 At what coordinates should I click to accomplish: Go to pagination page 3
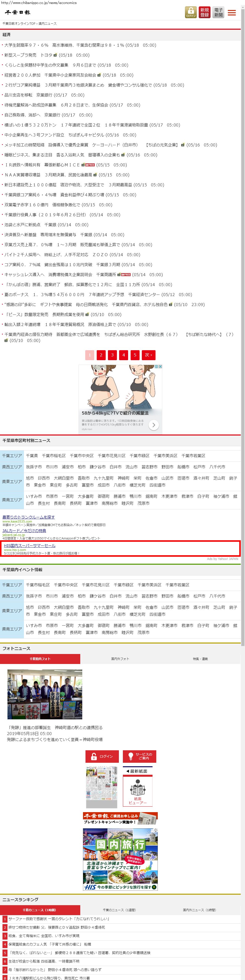click(112, 355)
